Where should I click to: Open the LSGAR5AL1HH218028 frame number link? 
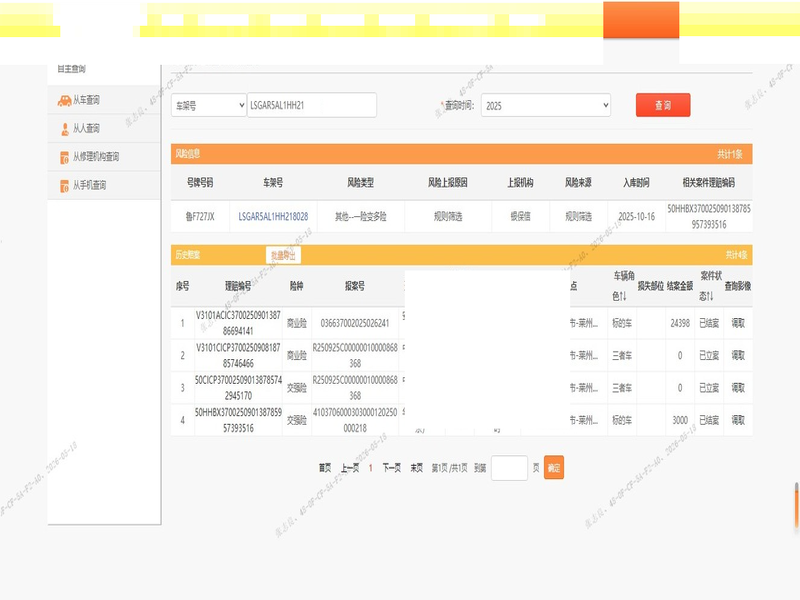click(273, 216)
